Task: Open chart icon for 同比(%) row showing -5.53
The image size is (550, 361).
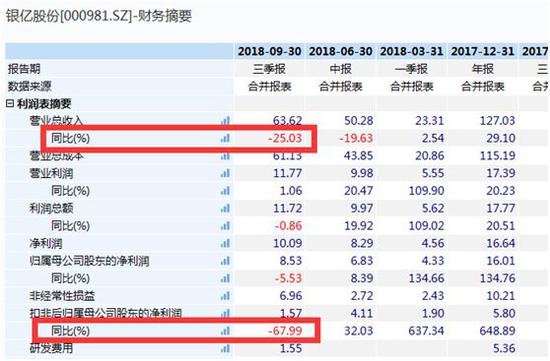Action: point(225,279)
